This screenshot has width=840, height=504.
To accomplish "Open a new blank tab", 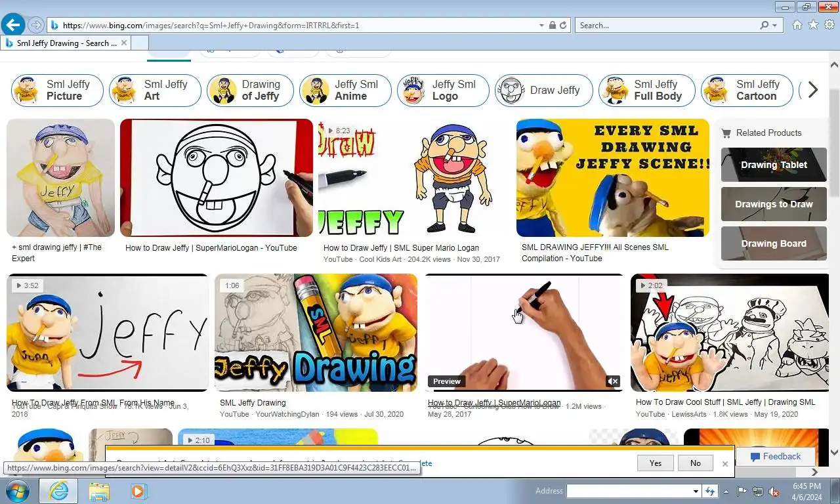I will [139, 43].
